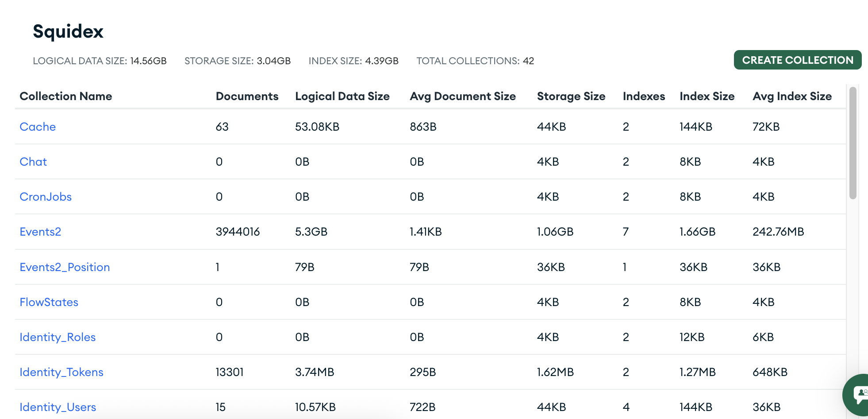
Task: Click the 1.27MB index size value
Action: point(698,372)
